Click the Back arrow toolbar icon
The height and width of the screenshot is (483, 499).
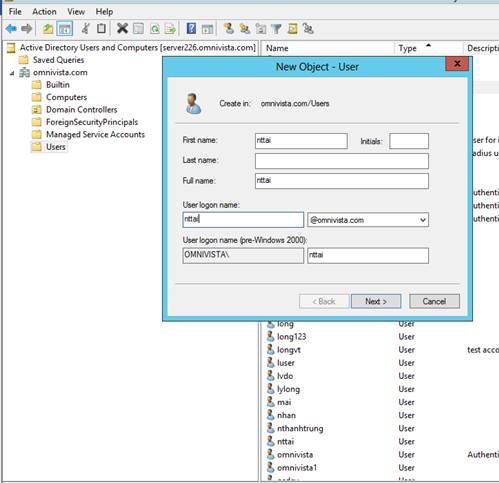click(x=11, y=29)
